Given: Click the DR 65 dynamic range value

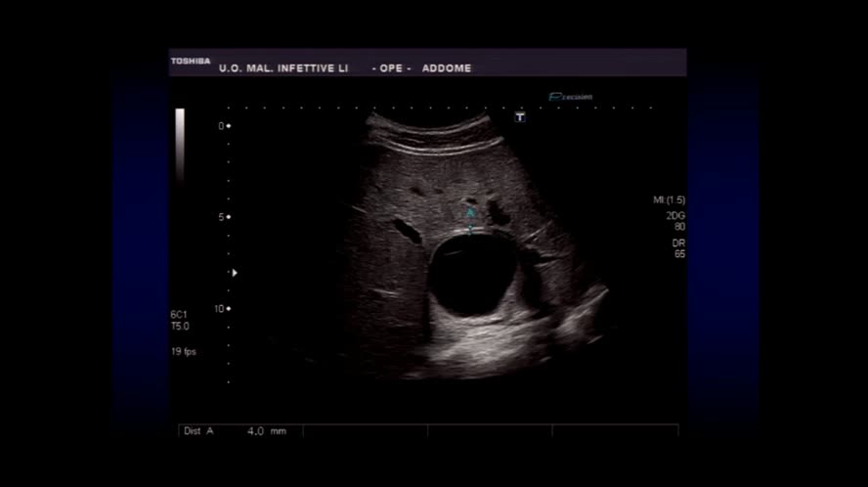Looking at the screenshot, I should (678, 248).
